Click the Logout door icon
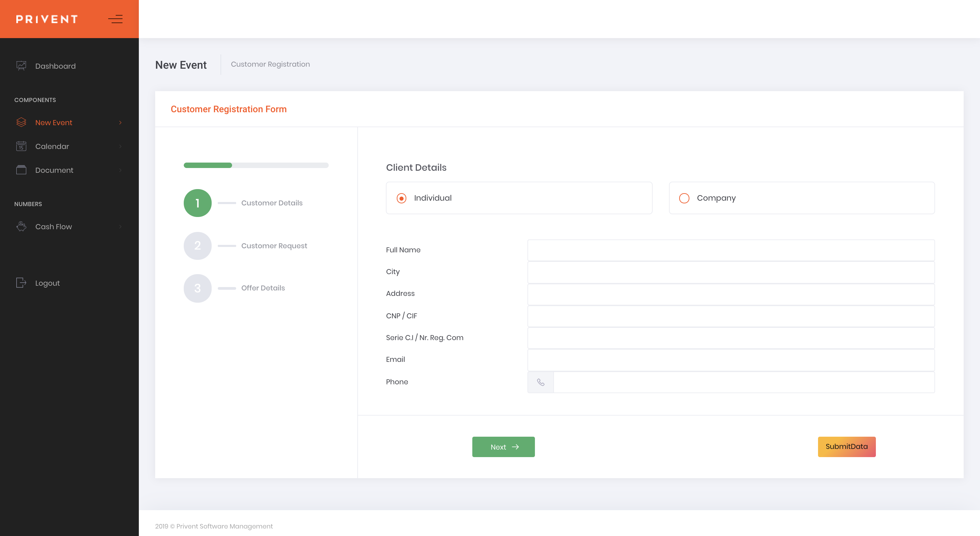This screenshot has height=536, width=980. 21,283
